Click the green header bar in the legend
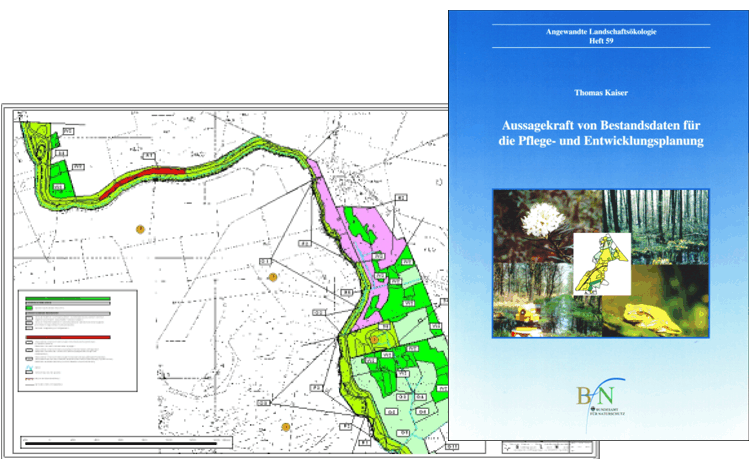This screenshot has width=756, height=460. click(65, 297)
